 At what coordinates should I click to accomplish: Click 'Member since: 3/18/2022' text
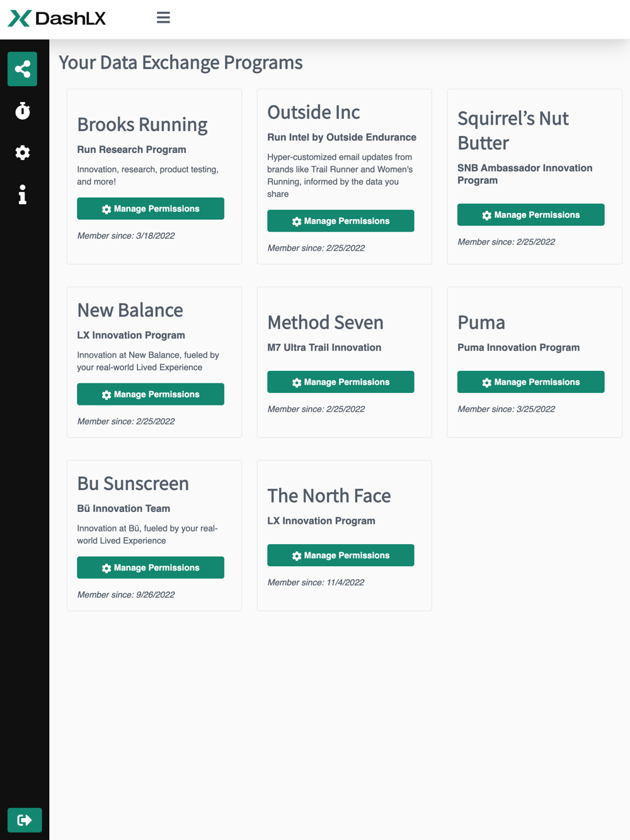tap(126, 236)
